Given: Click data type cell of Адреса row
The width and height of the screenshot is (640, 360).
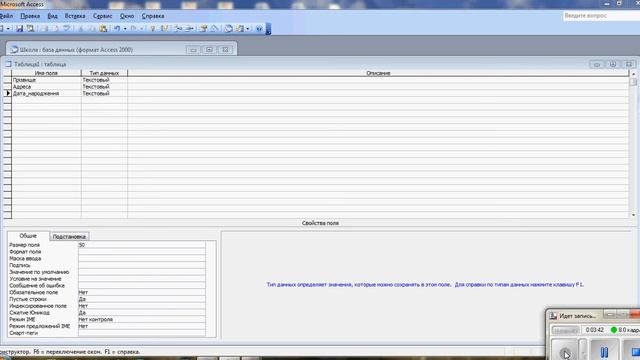Looking at the screenshot, I should [104, 87].
